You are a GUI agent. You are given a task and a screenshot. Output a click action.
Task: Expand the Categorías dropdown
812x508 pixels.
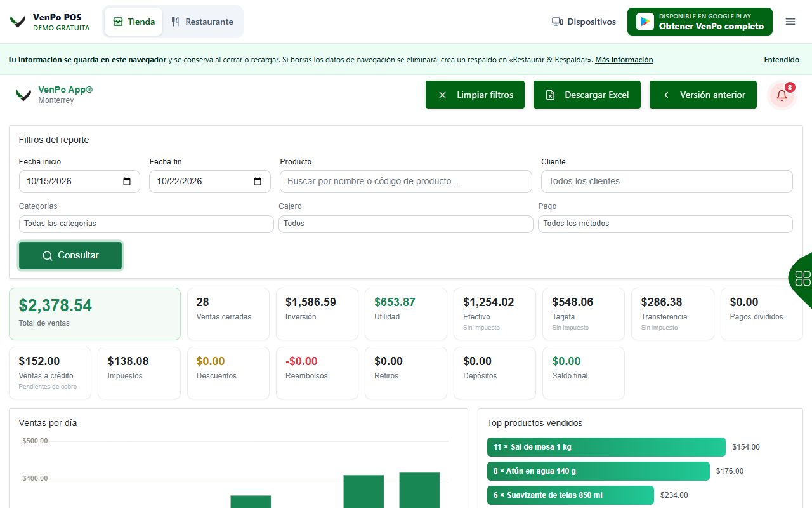click(x=146, y=224)
